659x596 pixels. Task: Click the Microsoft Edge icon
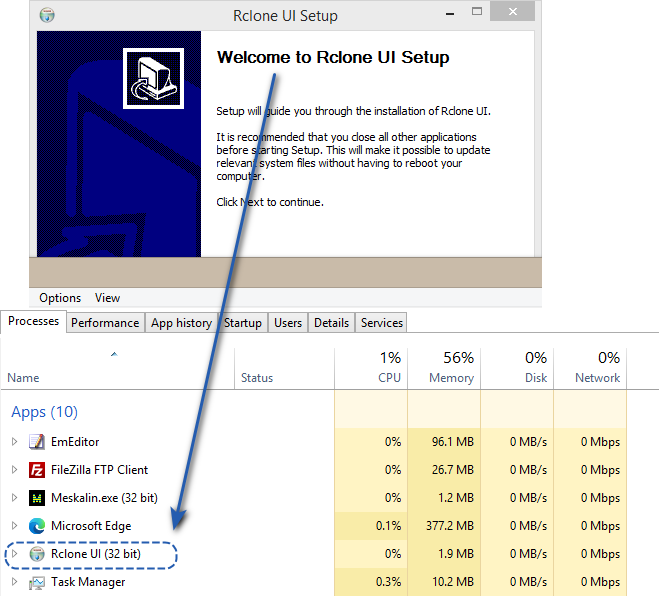click(37, 526)
